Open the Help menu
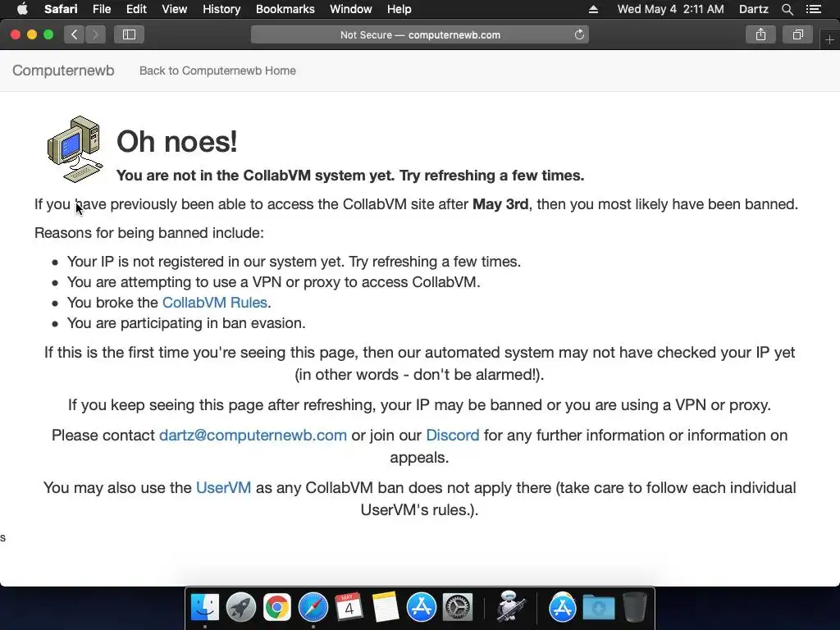Image resolution: width=840 pixels, height=630 pixels. (x=399, y=9)
